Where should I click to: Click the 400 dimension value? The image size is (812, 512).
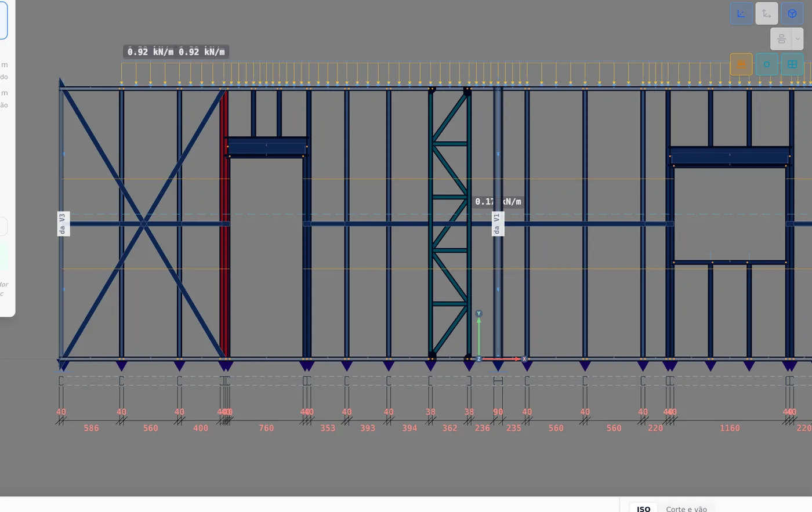(x=201, y=428)
